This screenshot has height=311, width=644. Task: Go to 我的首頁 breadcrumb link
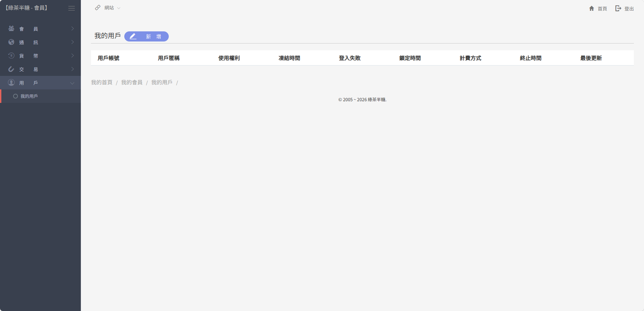[x=101, y=83]
